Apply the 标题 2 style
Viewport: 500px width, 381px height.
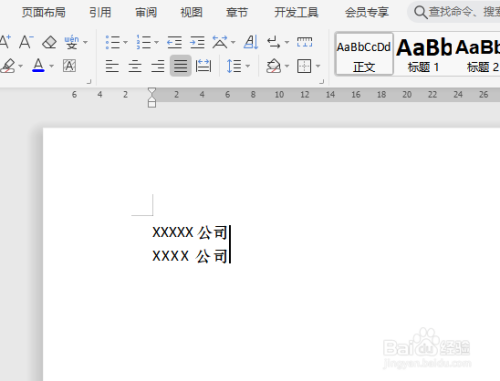[478, 55]
